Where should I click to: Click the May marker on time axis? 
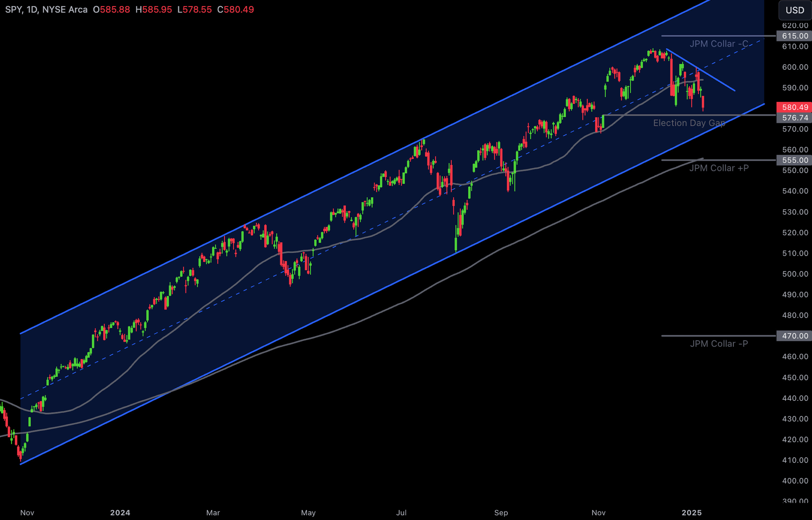point(309,513)
